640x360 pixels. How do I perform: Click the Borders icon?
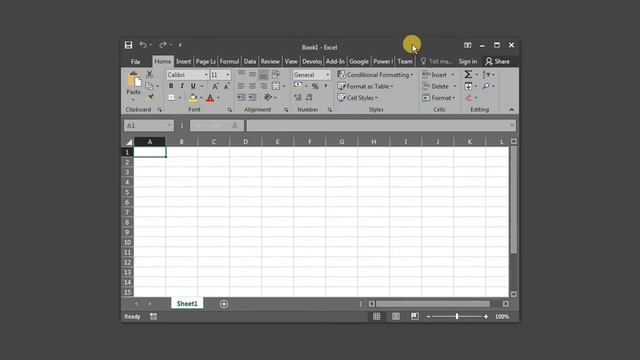coord(171,98)
